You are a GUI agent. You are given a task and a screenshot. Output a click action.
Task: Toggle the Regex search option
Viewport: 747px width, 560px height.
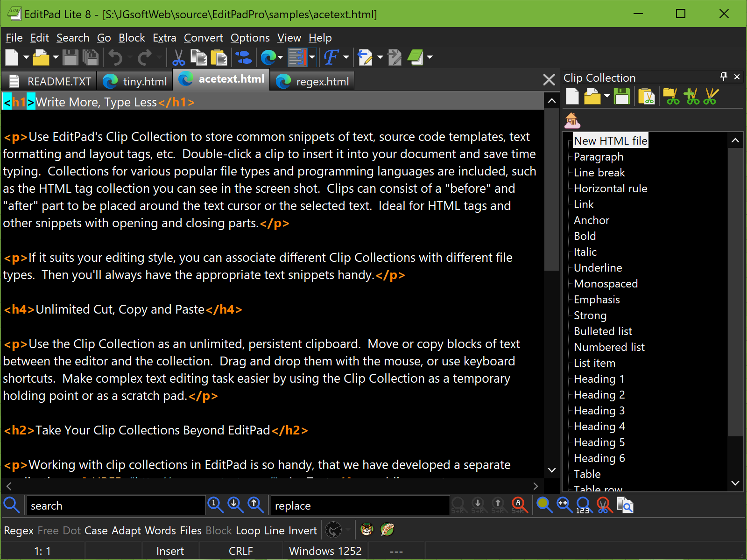[x=19, y=531]
